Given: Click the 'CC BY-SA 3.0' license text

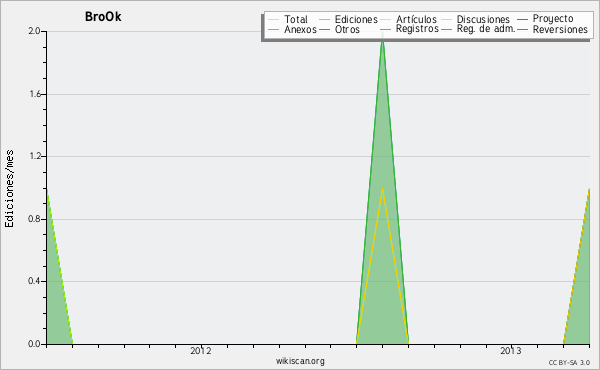Looking at the screenshot, I should click(569, 363).
